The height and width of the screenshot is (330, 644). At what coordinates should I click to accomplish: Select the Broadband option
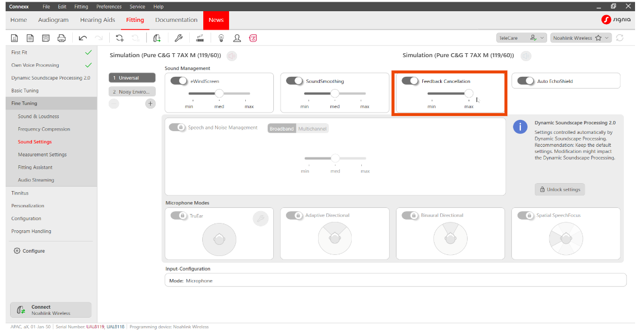point(282,129)
